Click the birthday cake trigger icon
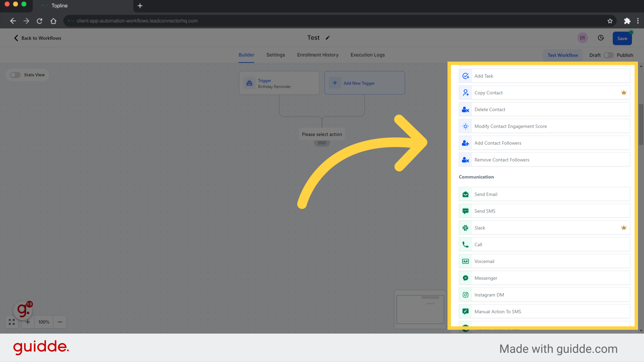This screenshot has height=362, width=644. [x=249, y=83]
